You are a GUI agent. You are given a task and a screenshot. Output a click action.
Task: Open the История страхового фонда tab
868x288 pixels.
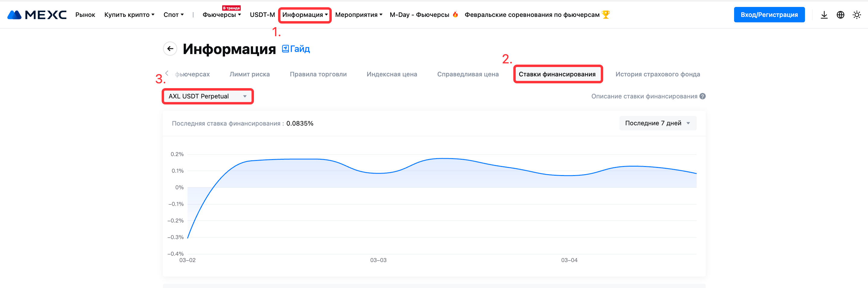[x=657, y=74]
